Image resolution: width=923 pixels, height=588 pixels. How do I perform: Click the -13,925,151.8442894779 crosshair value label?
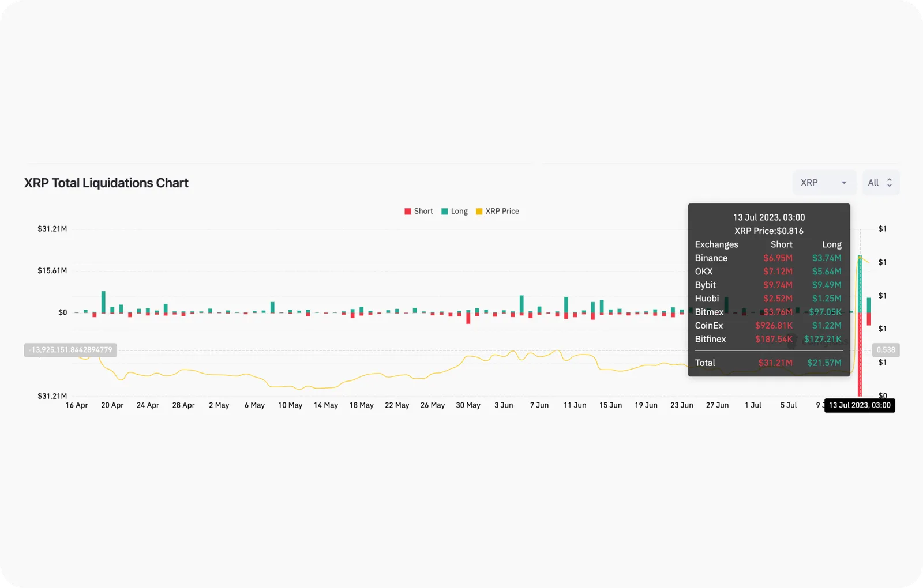(x=70, y=350)
